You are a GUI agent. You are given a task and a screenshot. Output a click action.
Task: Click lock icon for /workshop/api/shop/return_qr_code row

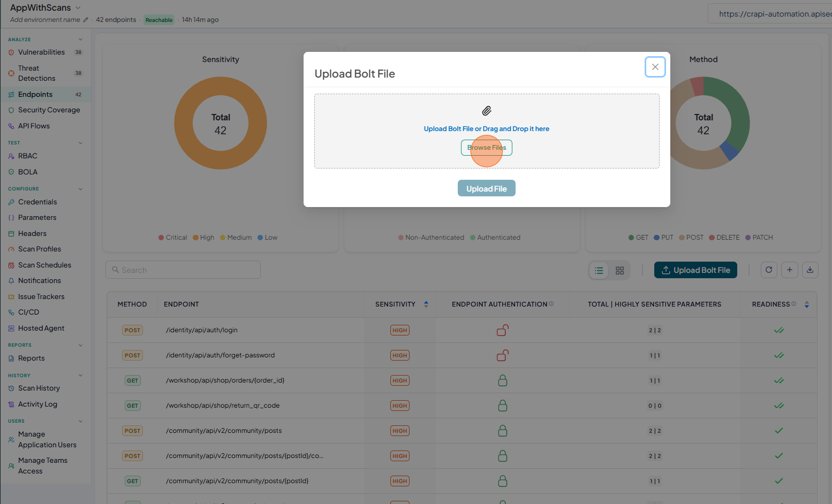pos(502,406)
